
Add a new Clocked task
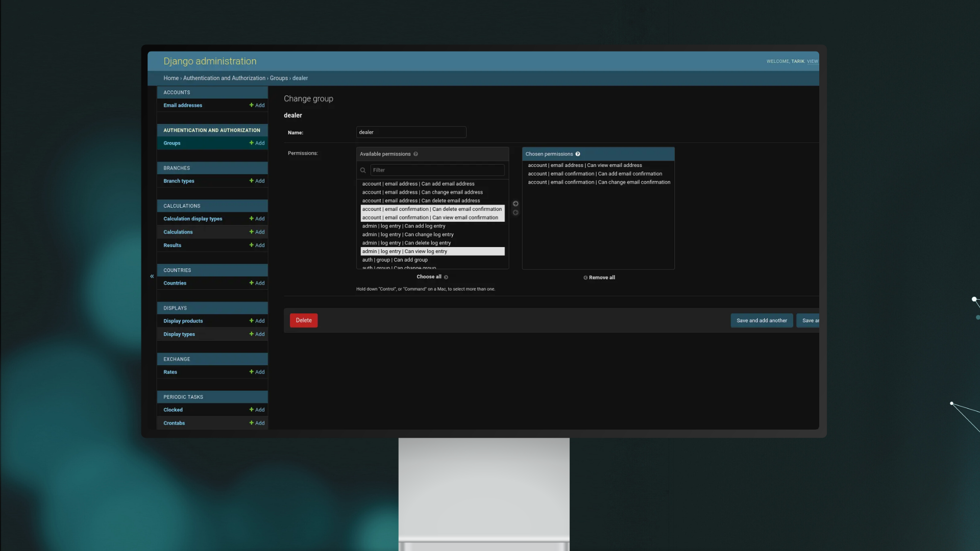pyautogui.click(x=257, y=409)
